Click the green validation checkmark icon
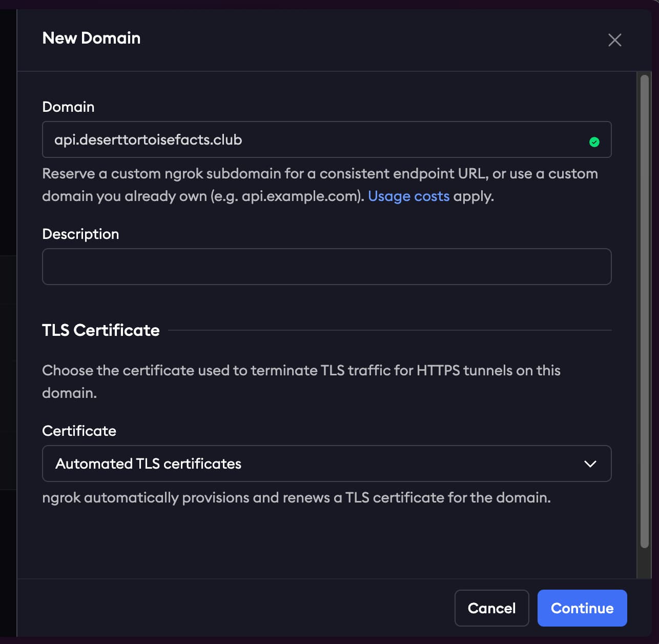 (x=594, y=142)
